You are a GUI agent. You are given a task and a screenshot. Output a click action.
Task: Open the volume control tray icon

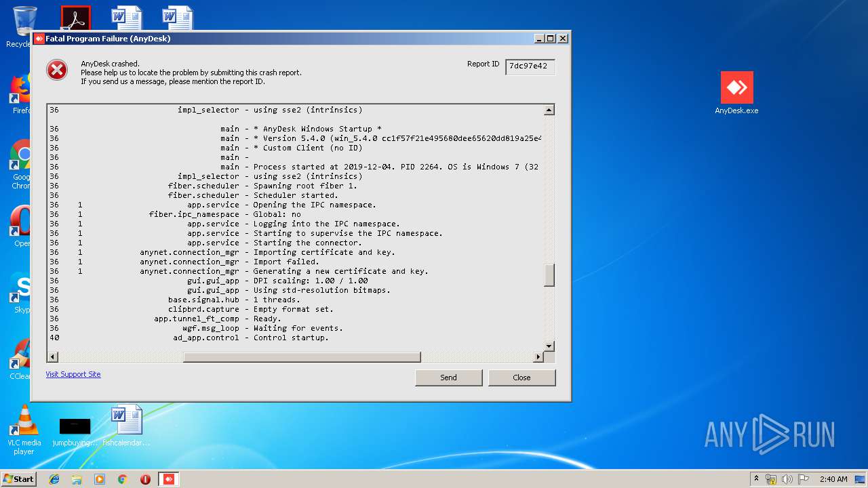pos(787,479)
